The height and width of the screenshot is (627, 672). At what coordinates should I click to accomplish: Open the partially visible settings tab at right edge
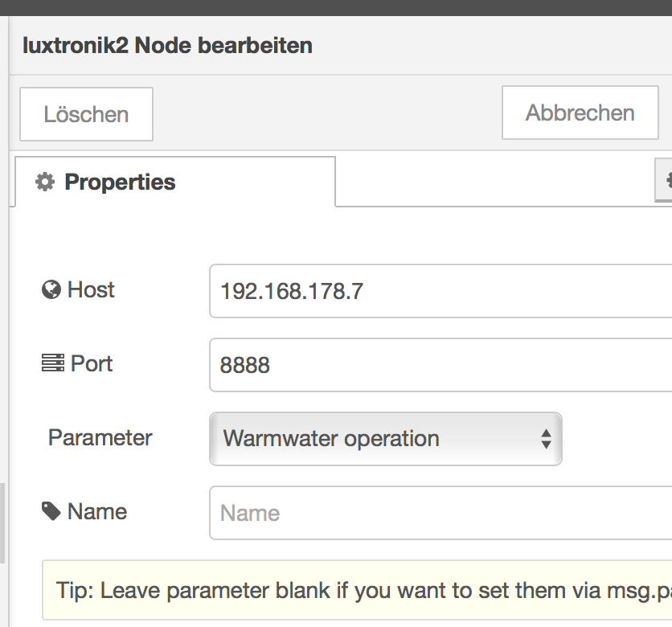tap(665, 182)
